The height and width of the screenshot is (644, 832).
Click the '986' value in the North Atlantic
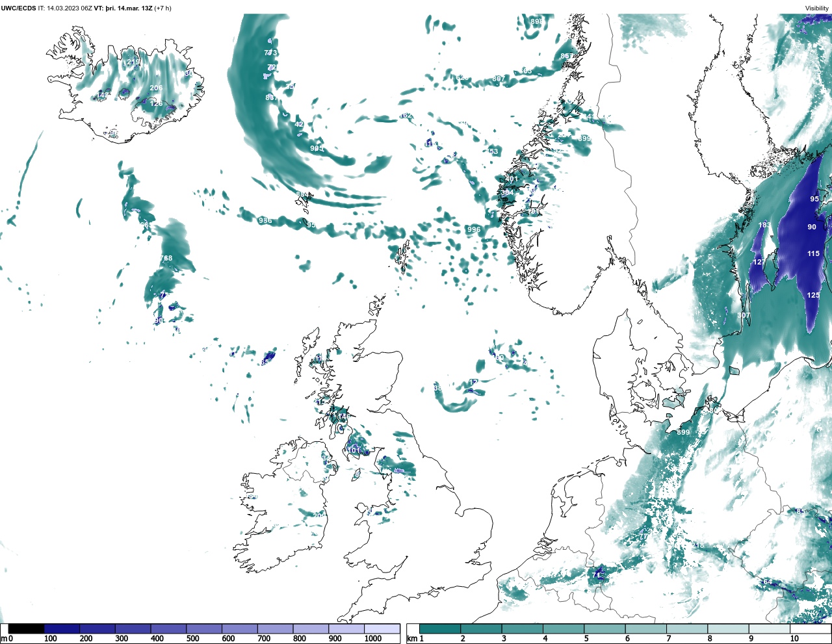point(265,220)
